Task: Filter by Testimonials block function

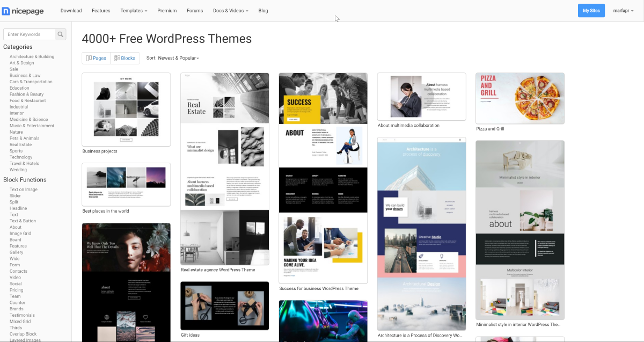Action: [x=22, y=315]
